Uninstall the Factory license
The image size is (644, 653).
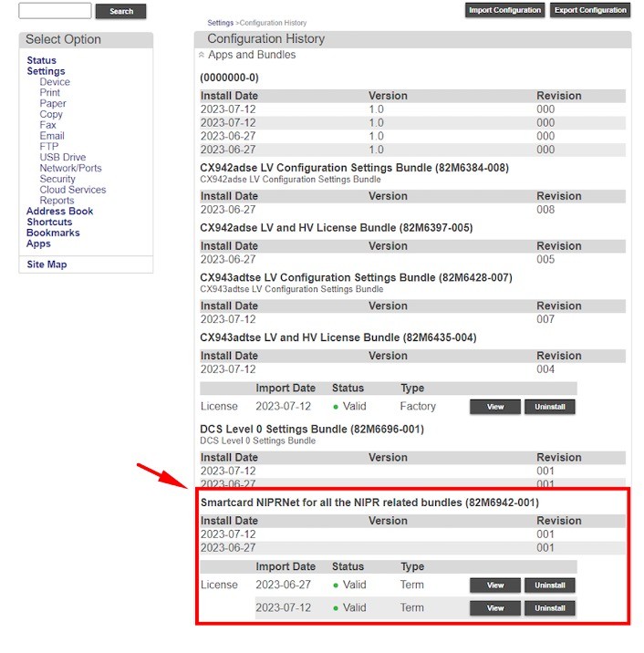(x=549, y=407)
